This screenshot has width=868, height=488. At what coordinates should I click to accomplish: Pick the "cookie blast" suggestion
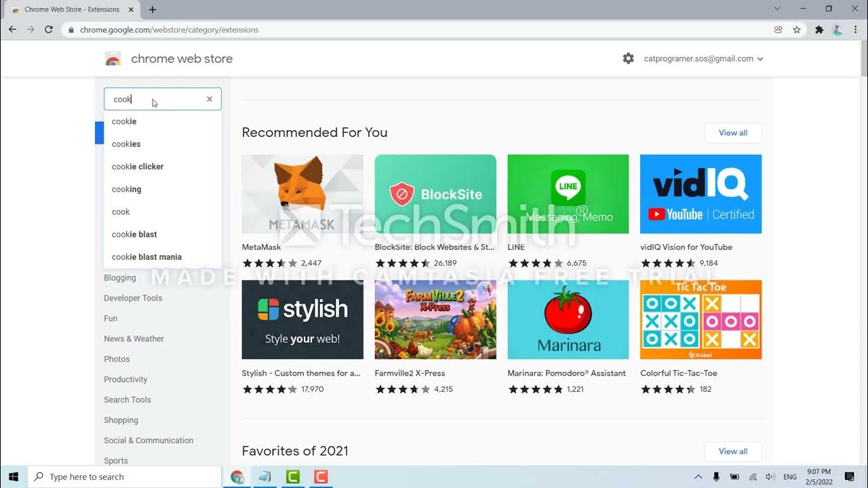click(x=163, y=235)
